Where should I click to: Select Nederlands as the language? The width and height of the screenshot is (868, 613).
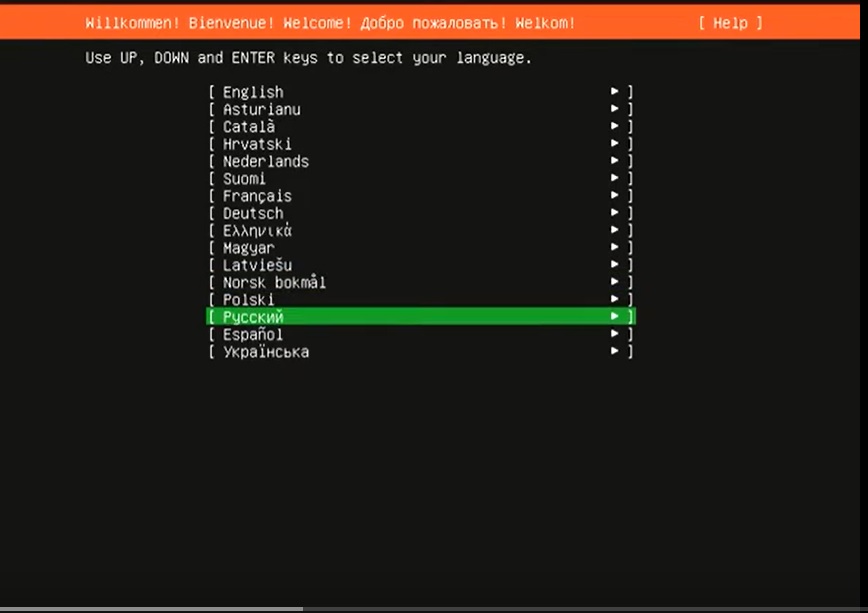pos(421,161)
